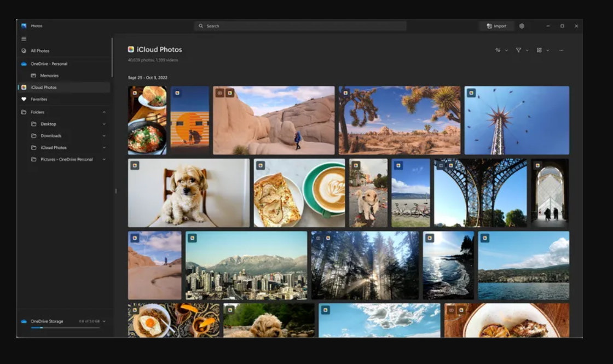The image size is (613, 364).
Task: Open Memories under OneDrive
Action: [x=49, y=76]
